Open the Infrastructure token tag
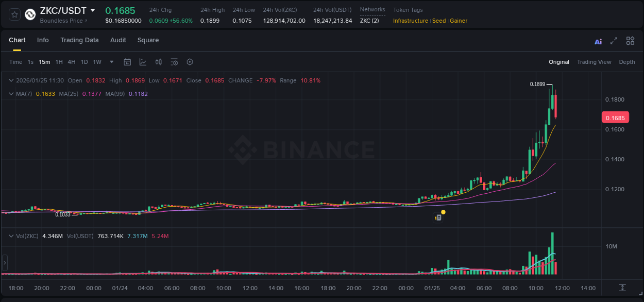644x302 pixels. (411, 21)
